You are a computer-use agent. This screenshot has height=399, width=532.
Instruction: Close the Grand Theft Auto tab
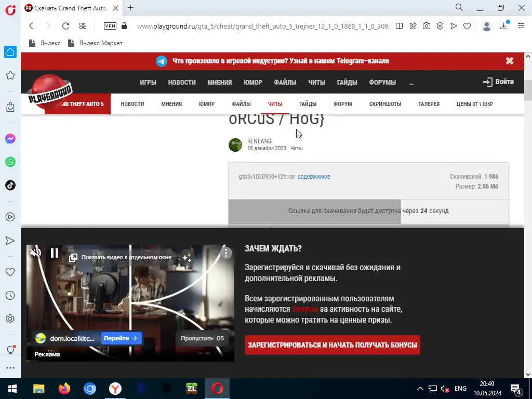116,8
